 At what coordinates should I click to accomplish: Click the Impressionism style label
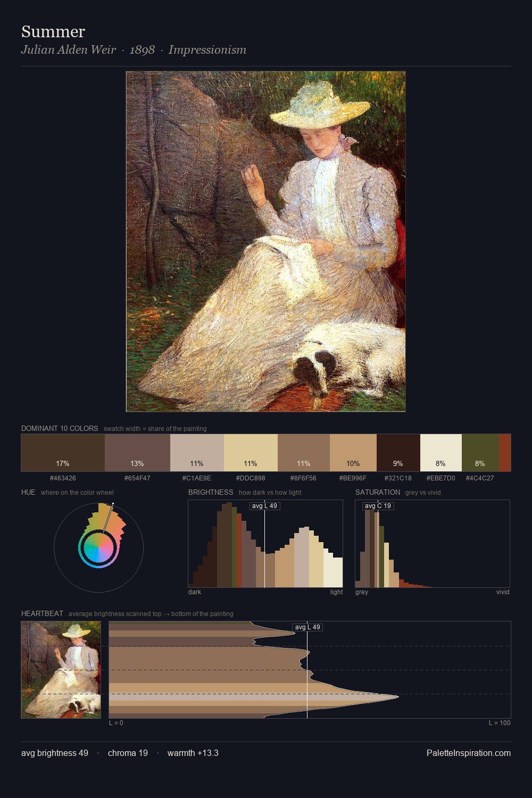point(207,50)
